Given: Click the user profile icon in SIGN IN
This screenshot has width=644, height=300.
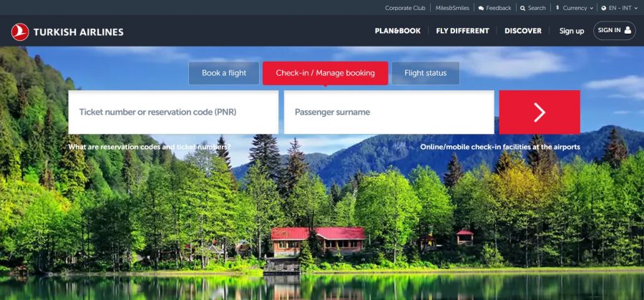Looking at the screenshot, I should [x=628, y=30].
